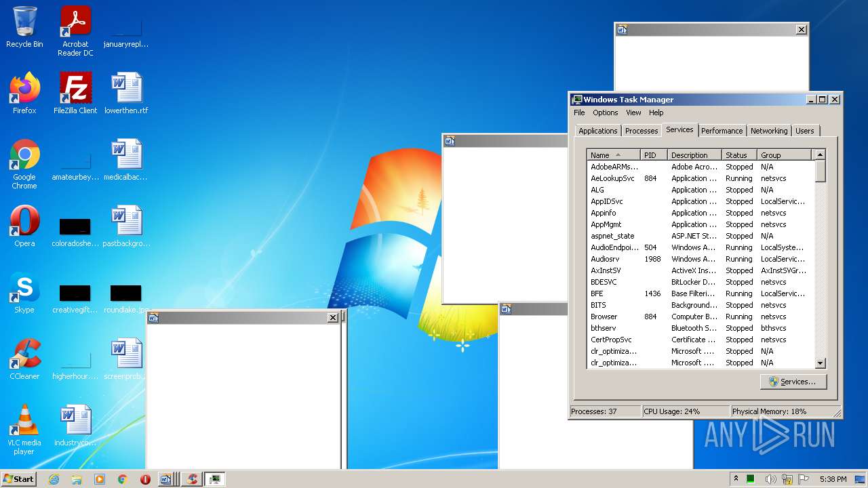Select the BFE service row
Image resolution: width=868 pixels, height=488 pixels.
[701, 293]
